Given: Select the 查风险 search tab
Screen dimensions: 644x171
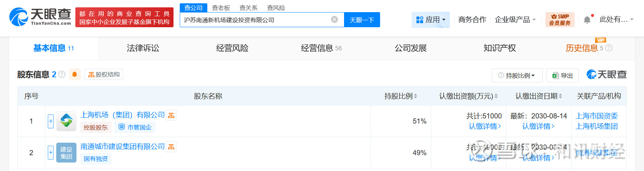Looking at the screenshot, I should (x=276, y=8).
